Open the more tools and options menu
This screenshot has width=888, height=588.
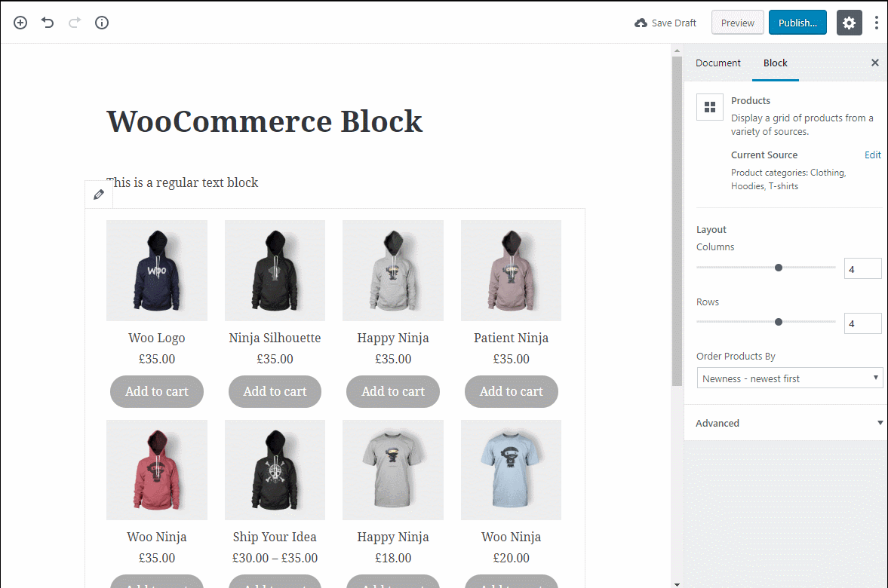[x=877, y=23]
